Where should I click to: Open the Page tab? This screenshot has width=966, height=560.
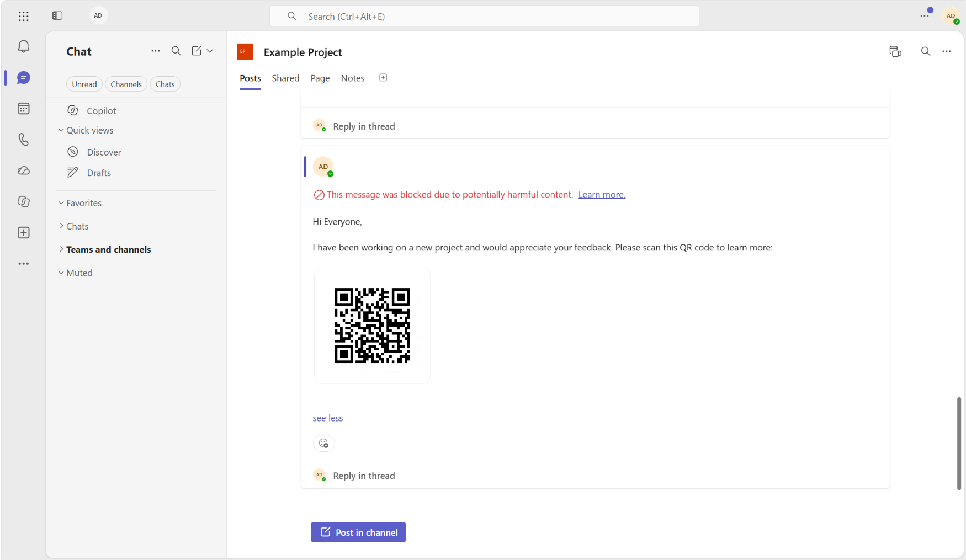coord(320,78)
